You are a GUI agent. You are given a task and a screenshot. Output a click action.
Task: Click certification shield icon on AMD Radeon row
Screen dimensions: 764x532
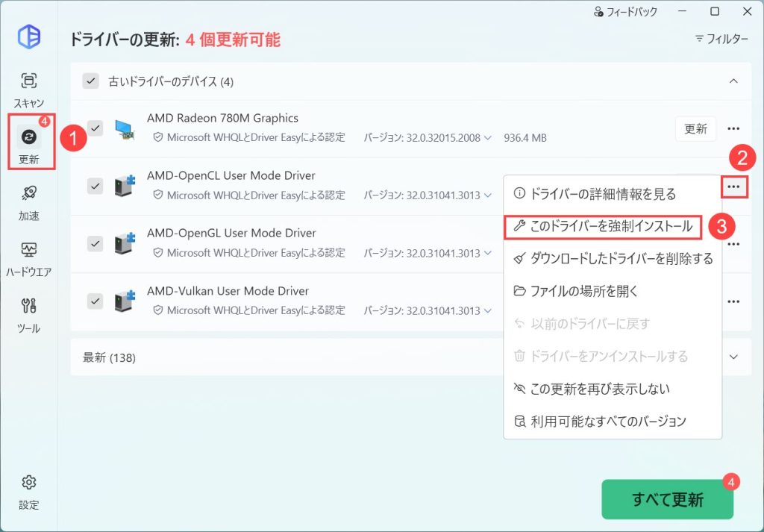coord(158,138)
